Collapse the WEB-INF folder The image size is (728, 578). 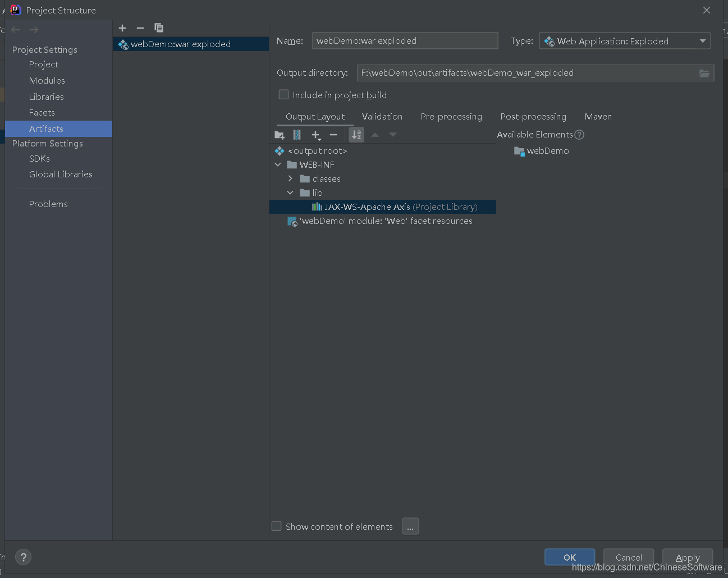[278, 165]
